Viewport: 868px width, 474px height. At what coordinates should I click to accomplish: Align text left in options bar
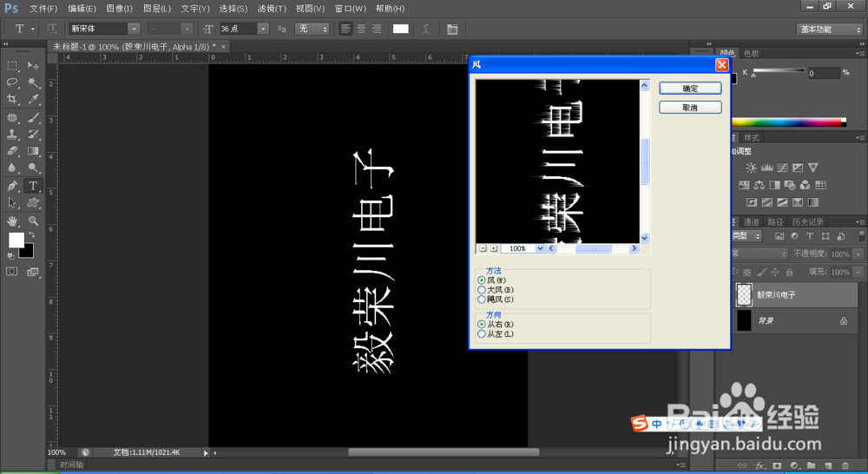click(x=345, y=29)
